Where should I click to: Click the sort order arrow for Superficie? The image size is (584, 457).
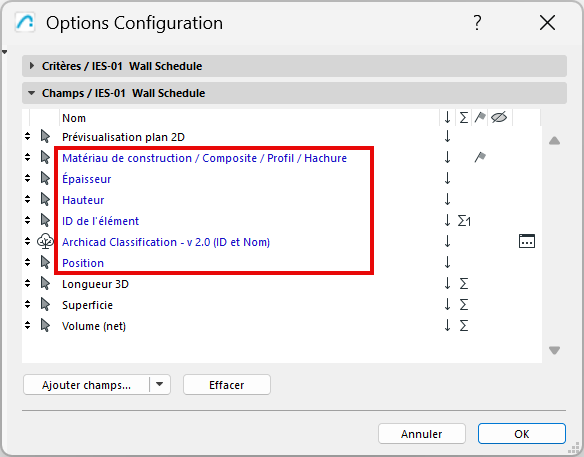pyautogui.click(x=447, y=304)
